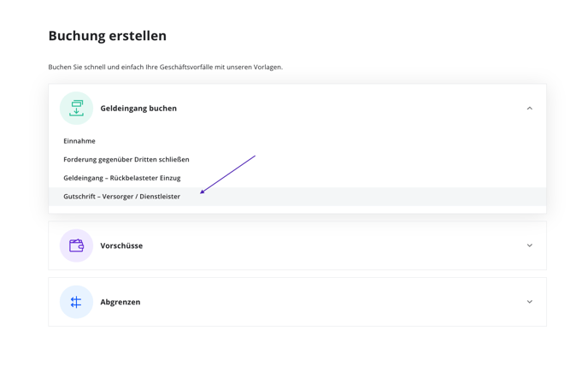Click the Buchung erstellen page heading

107,36
